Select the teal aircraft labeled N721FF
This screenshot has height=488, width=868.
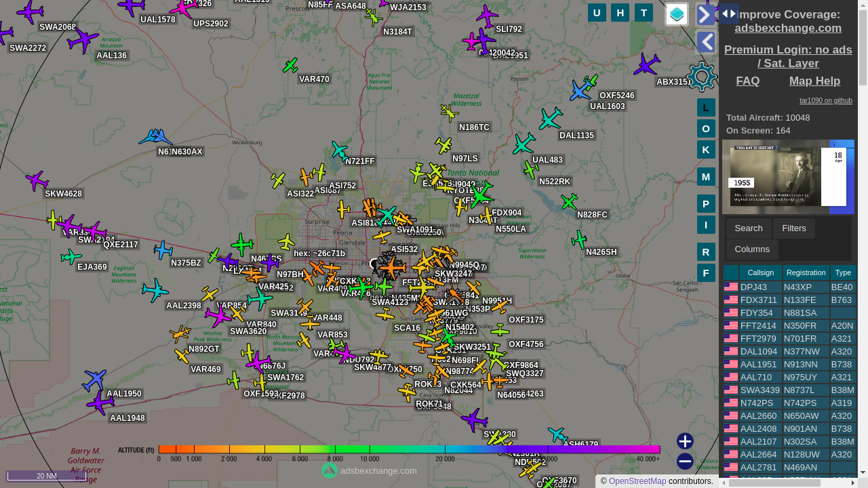tap(340, 150)
